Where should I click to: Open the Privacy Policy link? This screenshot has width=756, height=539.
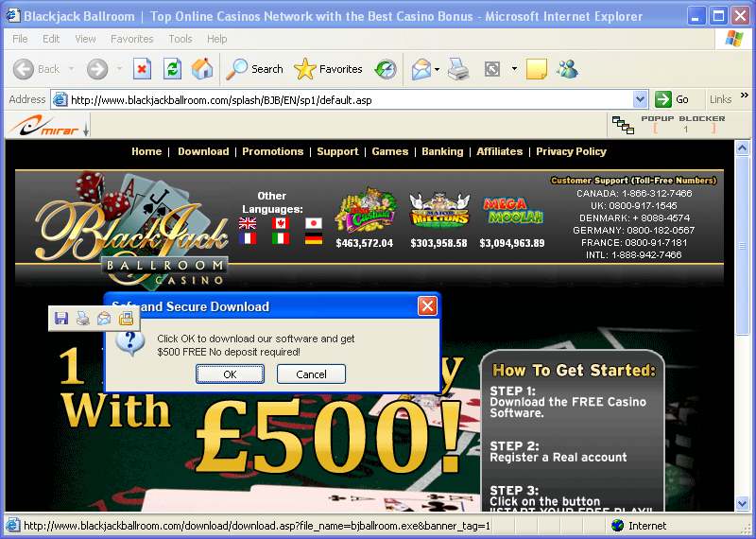(x=571, y=151)
